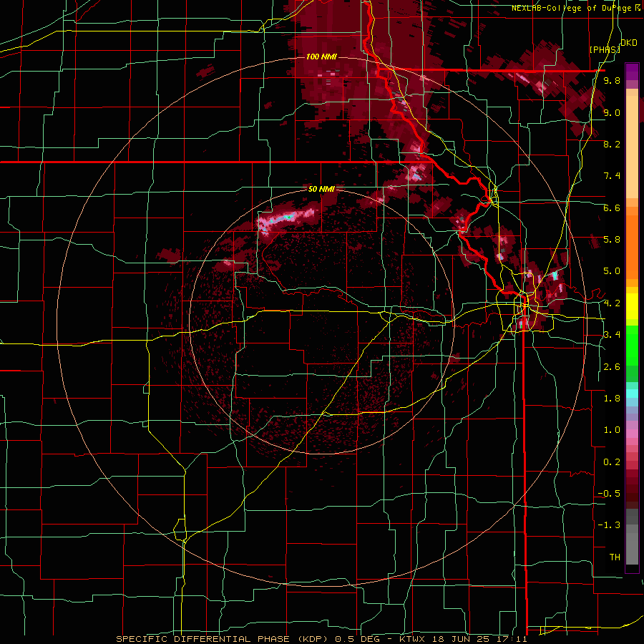Pick the cyan band in the color bar
The image size is (644, 644).
[632, 394]
